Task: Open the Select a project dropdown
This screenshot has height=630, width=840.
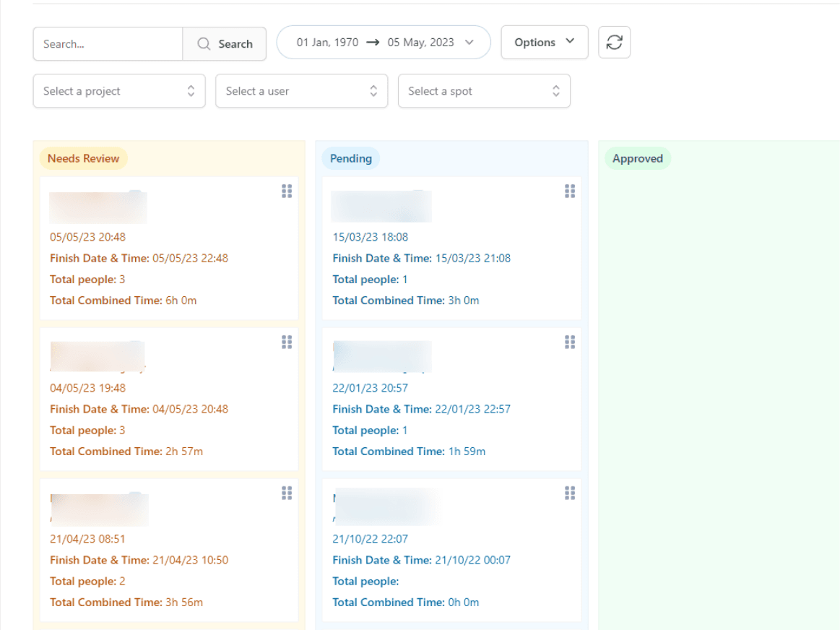Action: [119, 91]
